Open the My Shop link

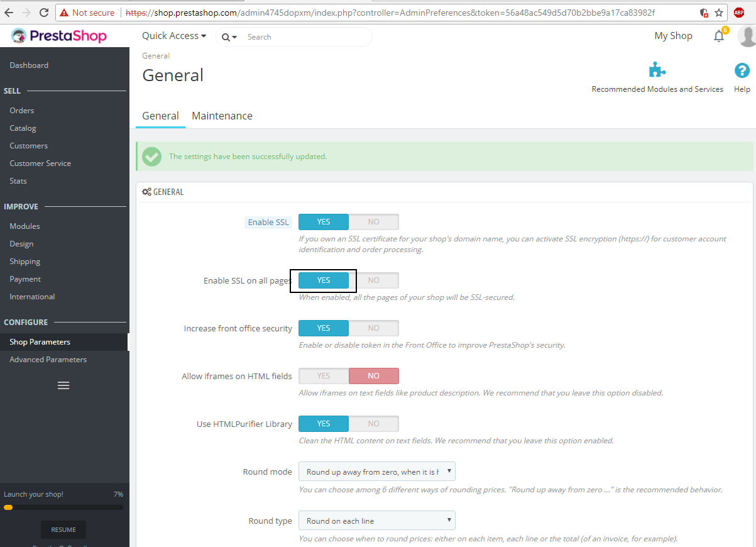[673, 36]
